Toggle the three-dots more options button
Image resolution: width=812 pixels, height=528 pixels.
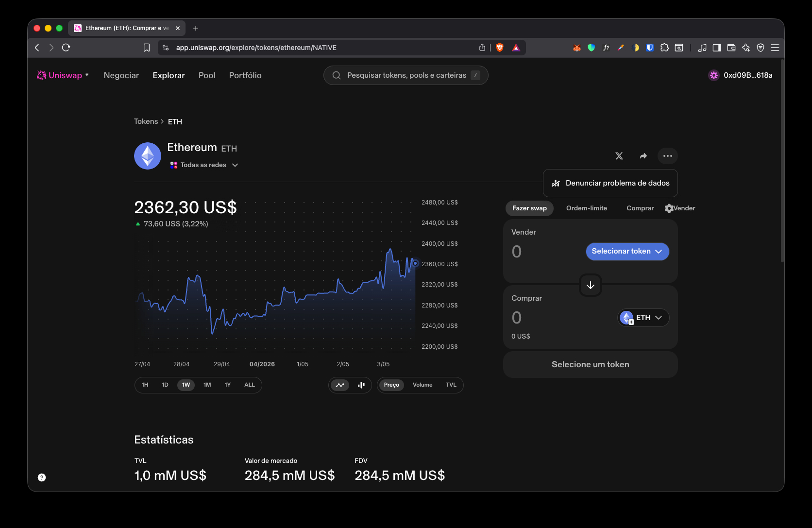[x=668, y=156]
